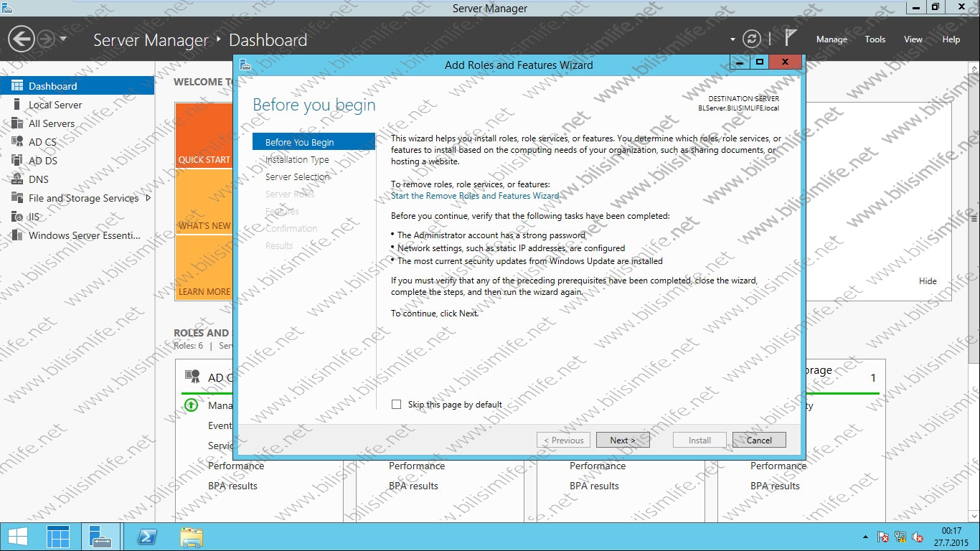This screenshot has width=980, height=551.
Task: Click the Previous button in wizard
Action: (x=563, y=440)
